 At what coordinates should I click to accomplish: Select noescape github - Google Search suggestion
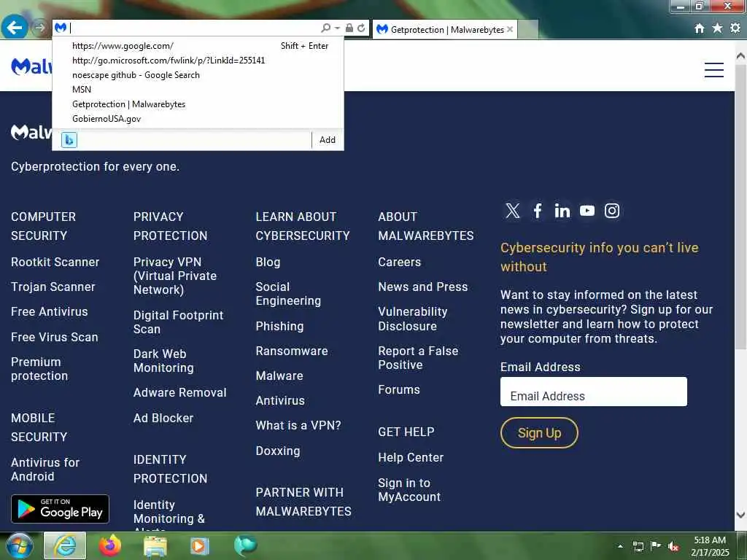tap(198, 75)
